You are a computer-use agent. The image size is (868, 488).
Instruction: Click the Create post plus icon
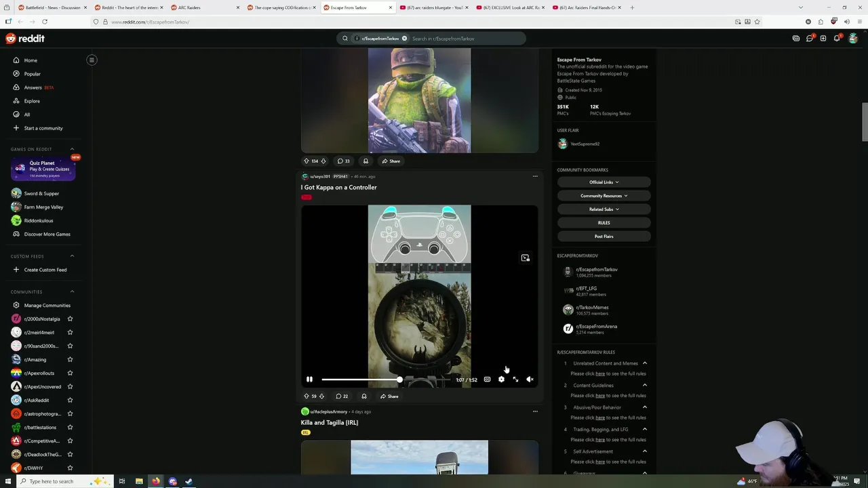click(x=823, y=39)
